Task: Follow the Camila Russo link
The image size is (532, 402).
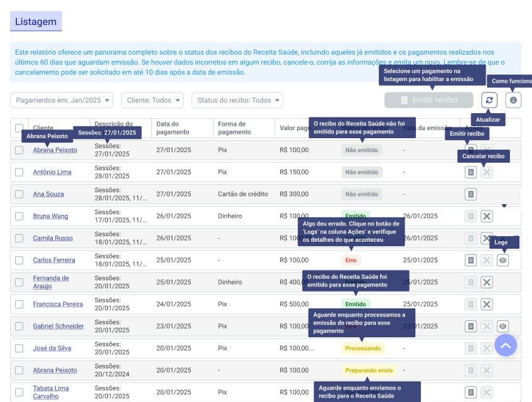Action: tap(53, 238)
